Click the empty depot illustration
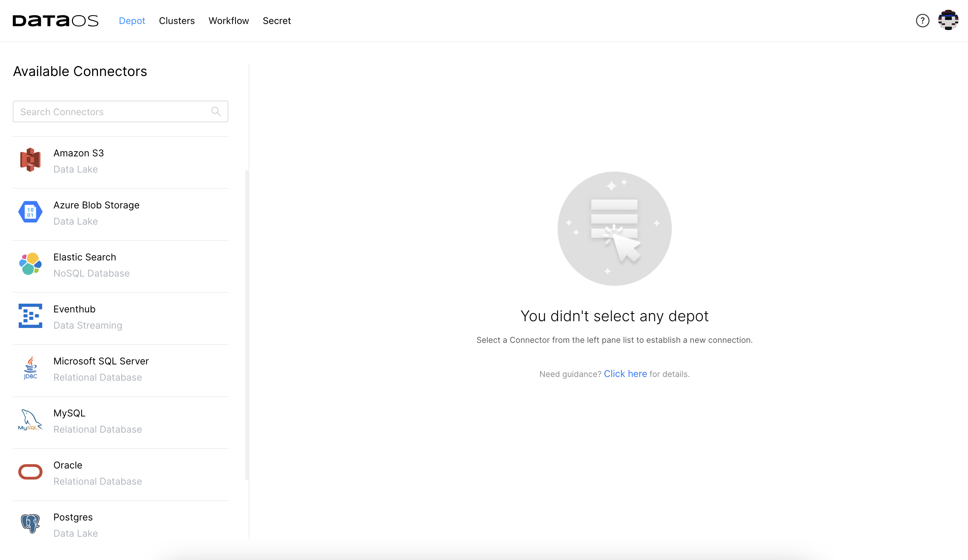Screen dimensions: 968x560 [x=615, y=229]
